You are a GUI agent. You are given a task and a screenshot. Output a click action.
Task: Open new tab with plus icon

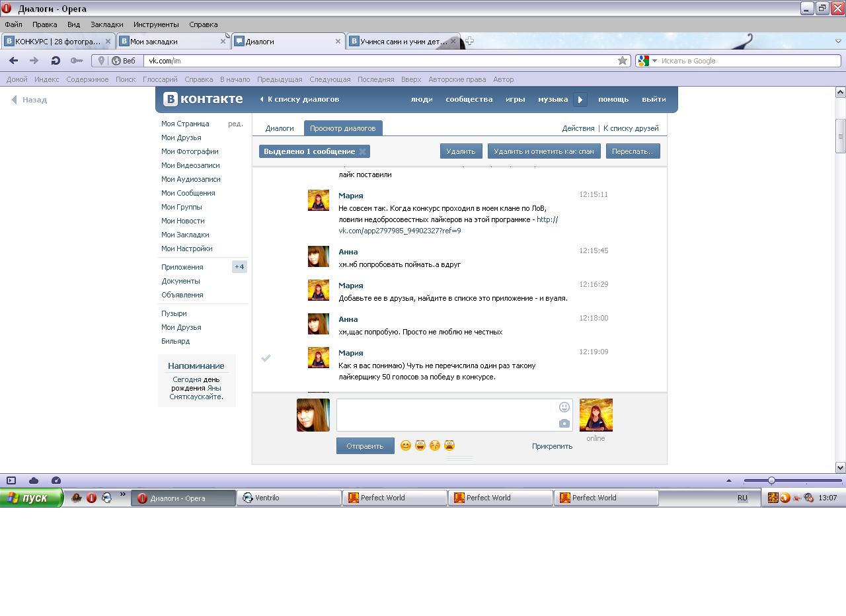469,41
